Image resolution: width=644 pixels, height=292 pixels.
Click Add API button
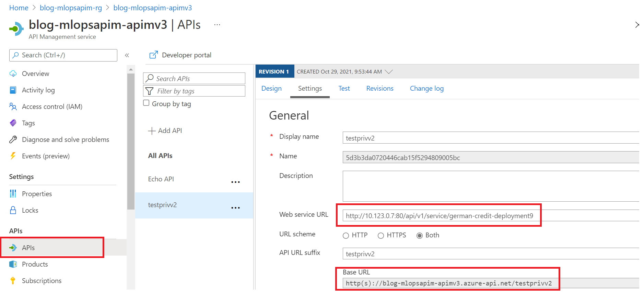coord(165,131)
